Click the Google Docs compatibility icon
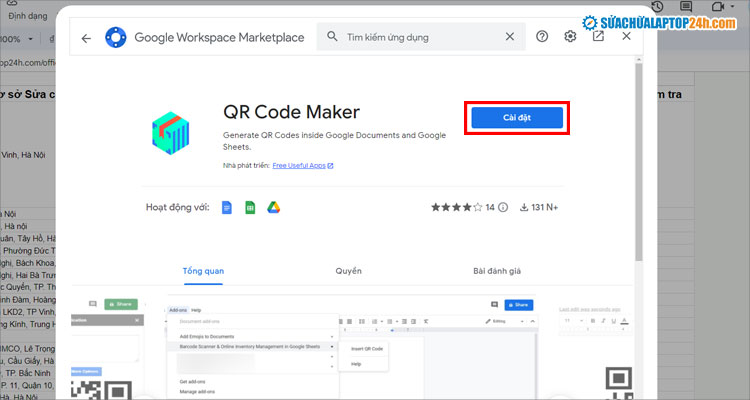 click(x=227, y=207)
